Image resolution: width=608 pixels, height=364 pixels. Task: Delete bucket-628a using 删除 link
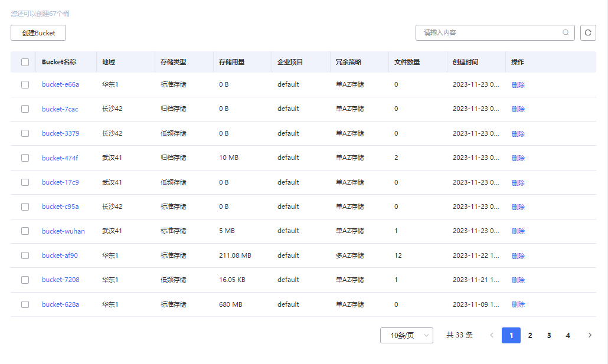click(518, 304)
